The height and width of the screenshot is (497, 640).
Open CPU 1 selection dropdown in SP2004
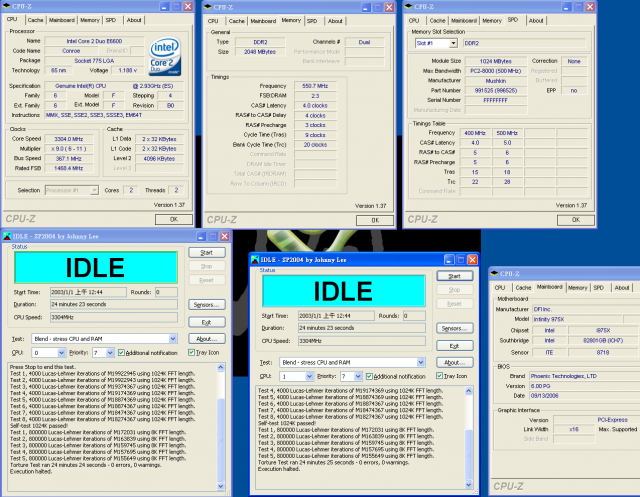coord(309,376)
